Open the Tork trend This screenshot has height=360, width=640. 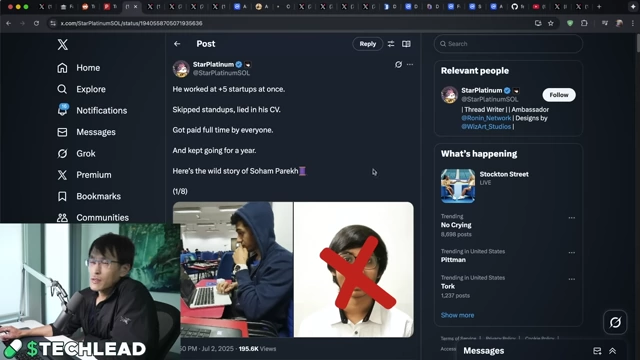[447, 286]
